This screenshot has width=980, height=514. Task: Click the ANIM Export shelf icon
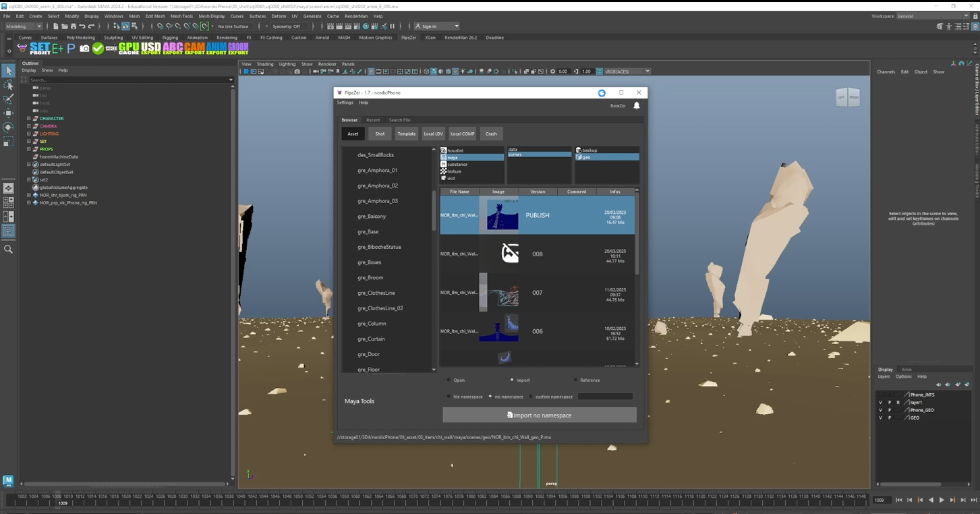click(216, 49)
